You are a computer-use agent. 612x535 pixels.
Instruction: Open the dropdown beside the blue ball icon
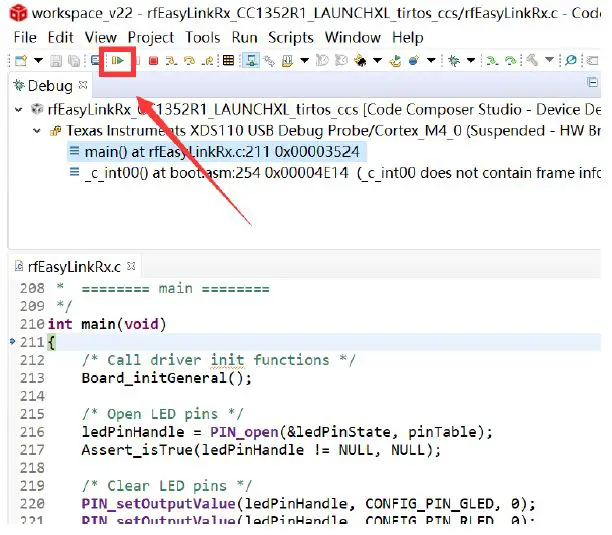[431, 60]
